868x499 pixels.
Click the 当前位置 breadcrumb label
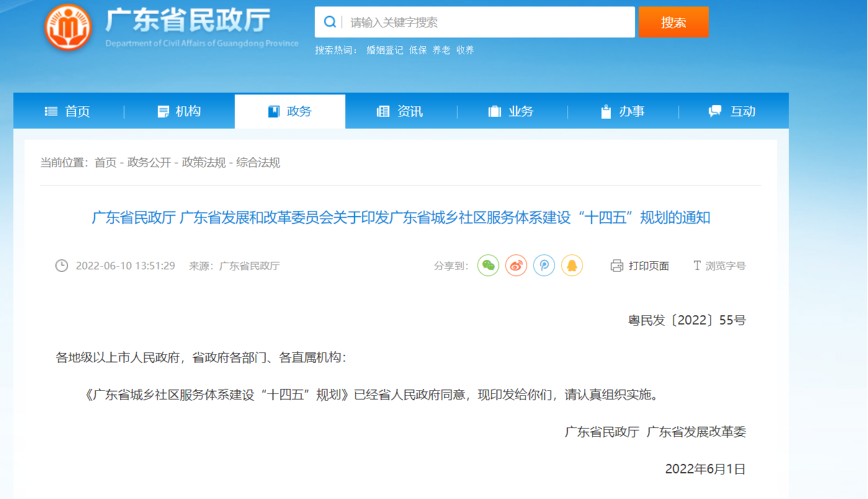[65, 162]
